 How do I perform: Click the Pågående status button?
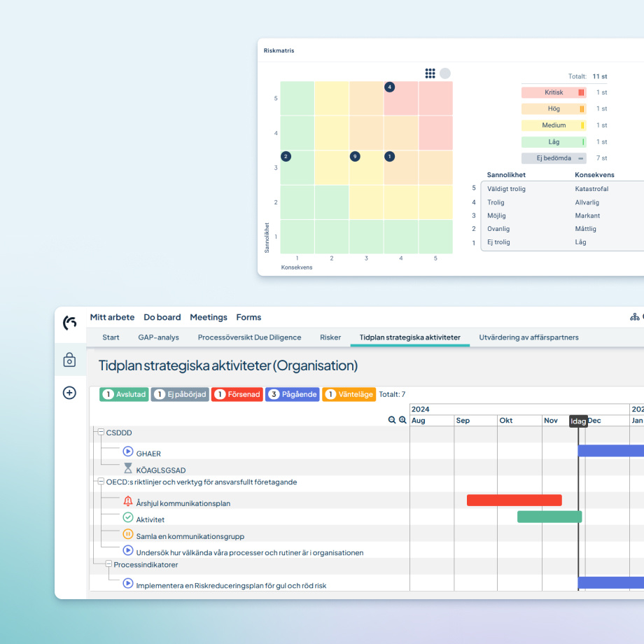pos(293,394)
